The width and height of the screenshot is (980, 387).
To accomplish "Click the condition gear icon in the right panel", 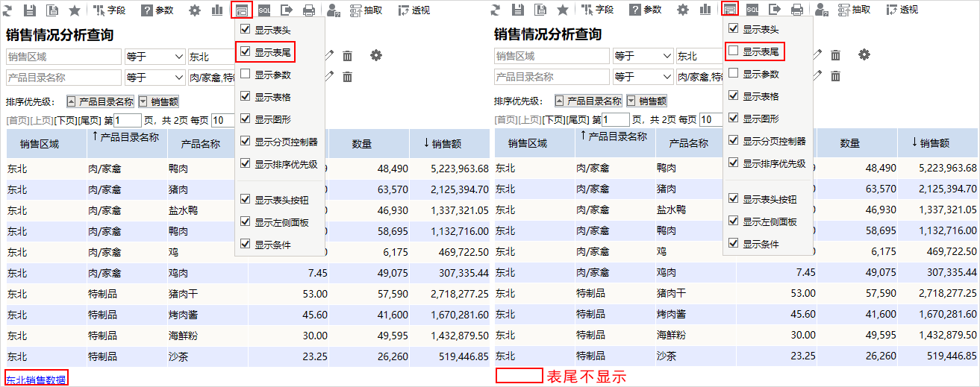I will point(864,55).
